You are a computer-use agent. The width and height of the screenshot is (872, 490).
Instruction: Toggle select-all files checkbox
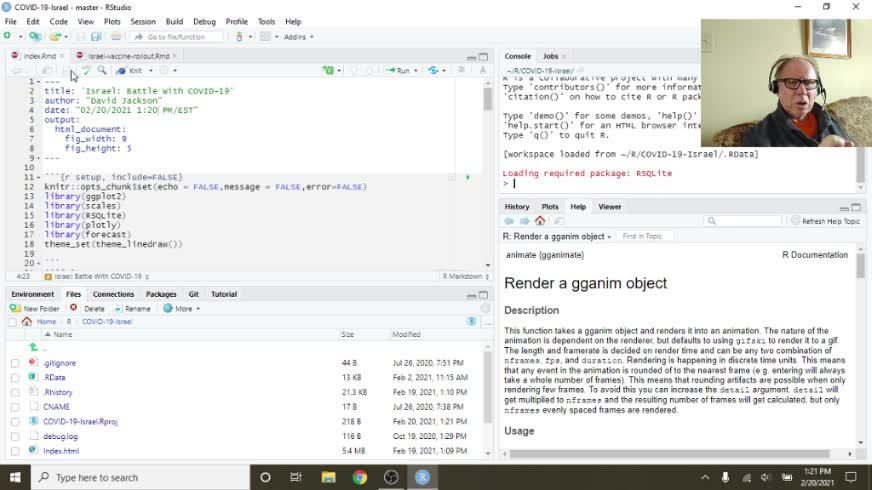pos(13,322)
